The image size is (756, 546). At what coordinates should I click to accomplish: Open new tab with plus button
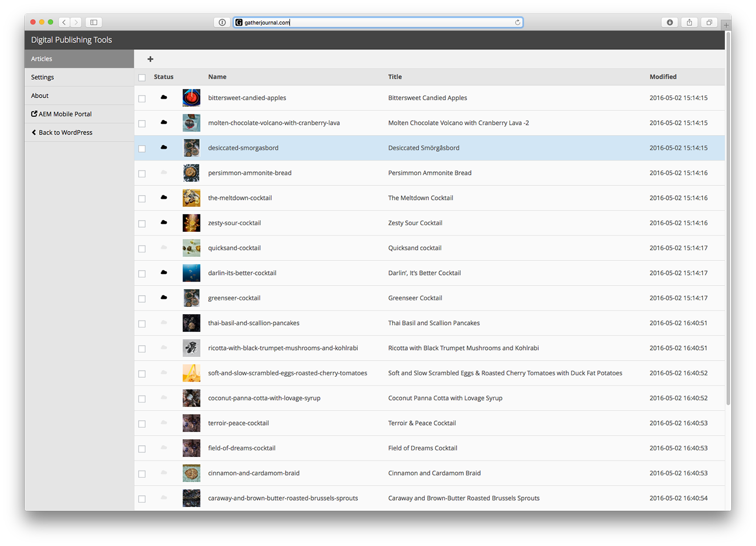pyautogui.click(x=726, y=25)
